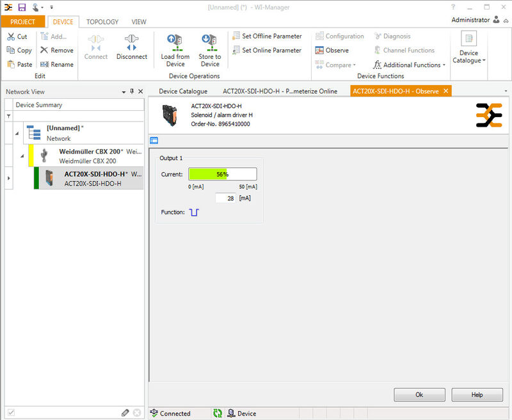Image resolution: width=512 pixels, height=420 pixels.
Task: Click the Store to Device icon
Action: click(209, 43)
